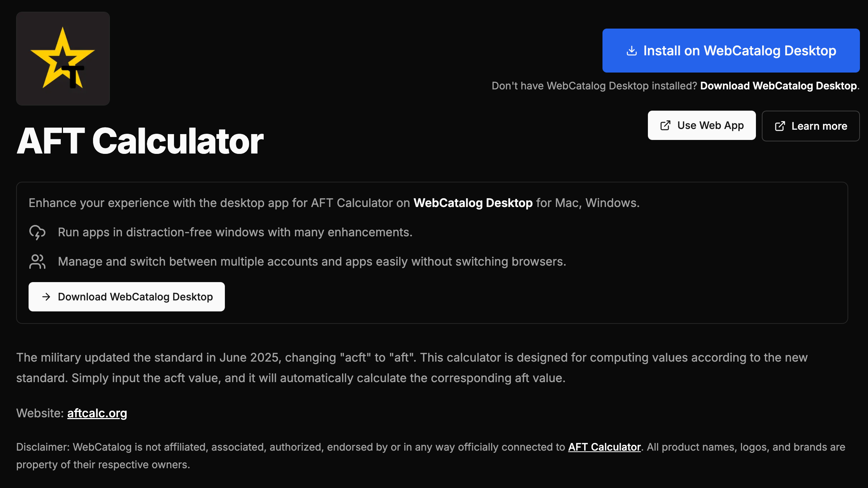This screenshot has width=868, height=488.
Task: Follow the bold WebCatalog Desktop link in the info box
Action: tap(473, 203)
